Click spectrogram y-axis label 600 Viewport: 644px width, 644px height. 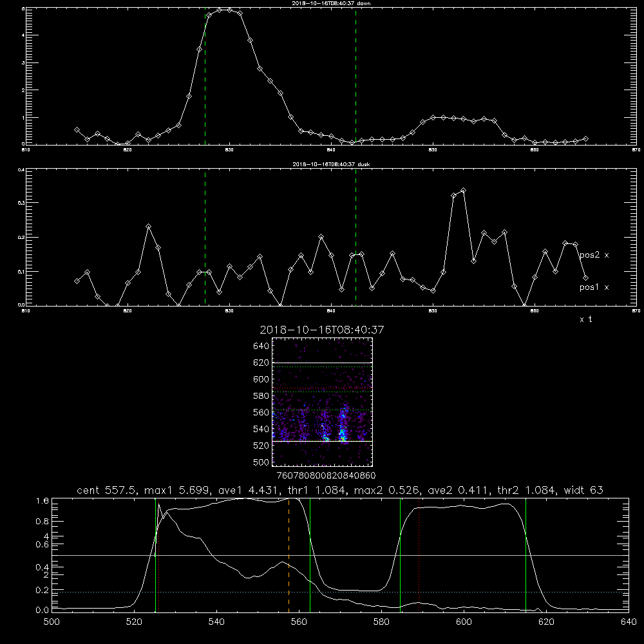click(x=261, y=379)
